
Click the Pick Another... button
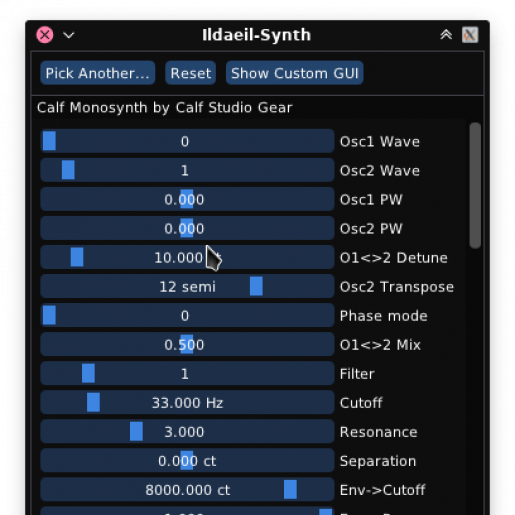(x=97, y=73)
